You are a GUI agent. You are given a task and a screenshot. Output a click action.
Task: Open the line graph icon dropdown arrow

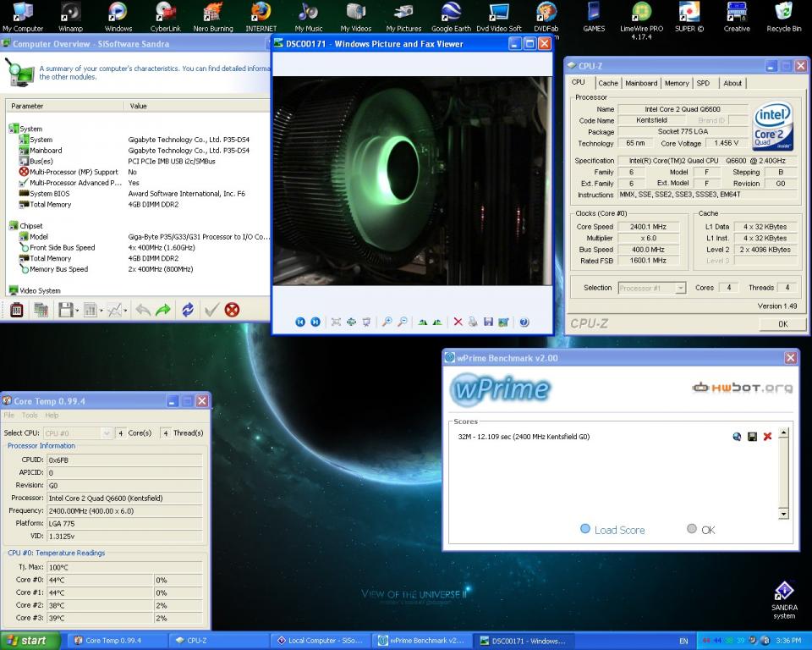(x=126, y=311)
